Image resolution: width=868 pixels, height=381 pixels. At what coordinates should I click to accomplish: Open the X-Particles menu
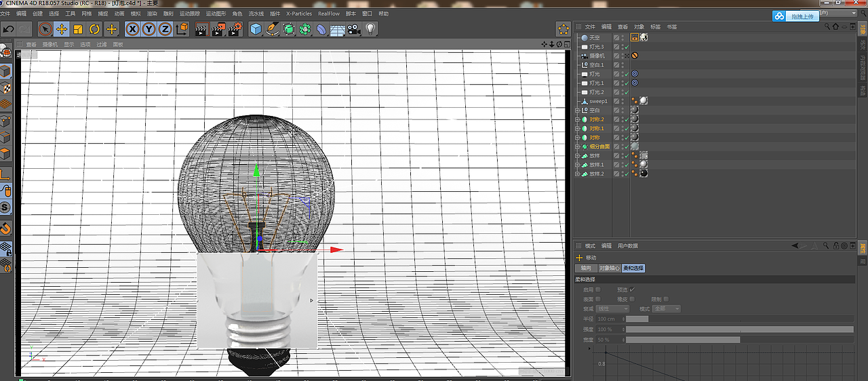[x=299, y=14]
